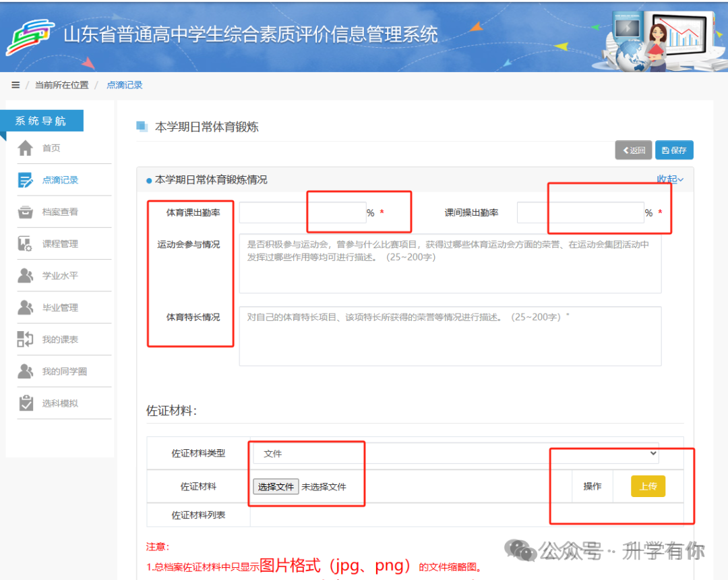The width and height of the screenshot is (728, 580).
Task: Open 我的课表 via its schedule icon
Action: click(24, 339)
